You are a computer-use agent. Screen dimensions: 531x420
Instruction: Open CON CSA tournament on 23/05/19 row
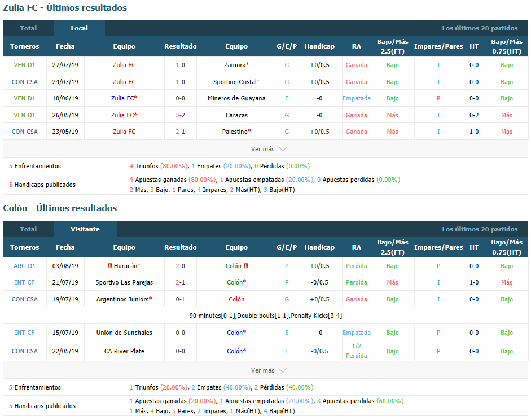tap(24, 132)
